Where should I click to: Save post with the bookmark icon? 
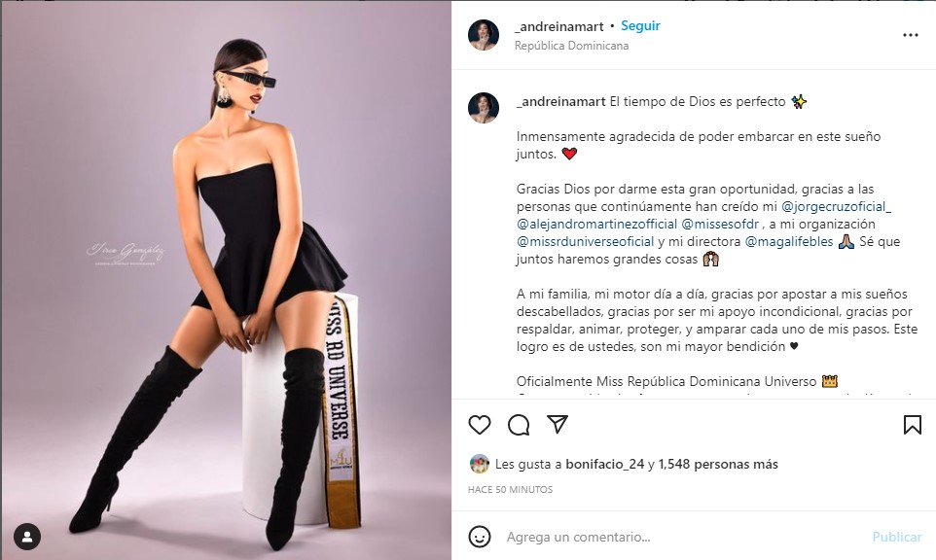[912, 425]
